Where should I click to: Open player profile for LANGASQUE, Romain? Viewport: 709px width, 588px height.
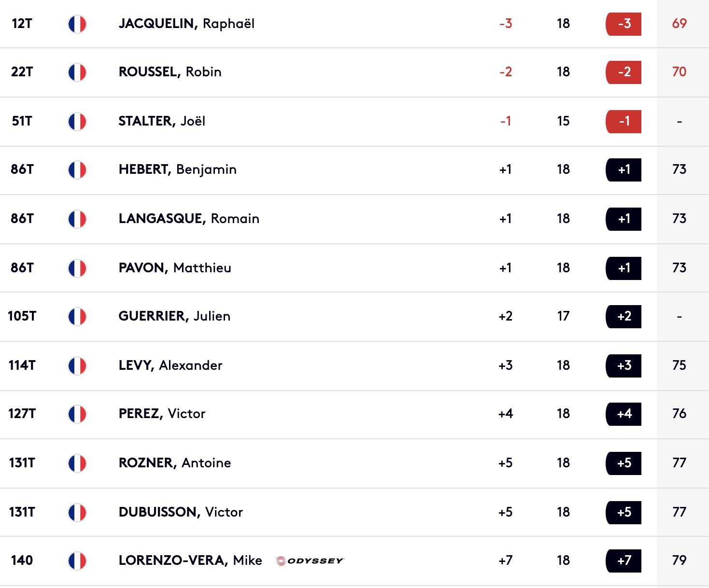pos(189,219)
